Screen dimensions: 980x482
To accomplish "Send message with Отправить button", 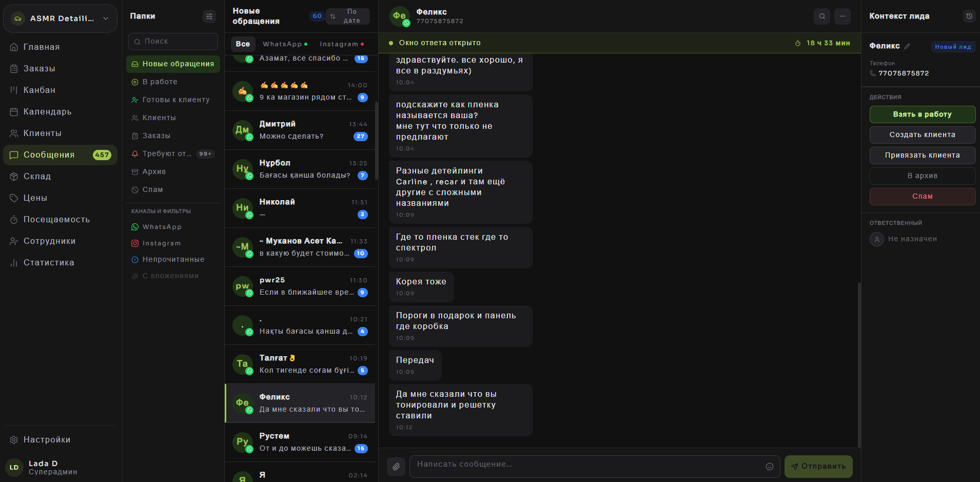I will [818, 467].
